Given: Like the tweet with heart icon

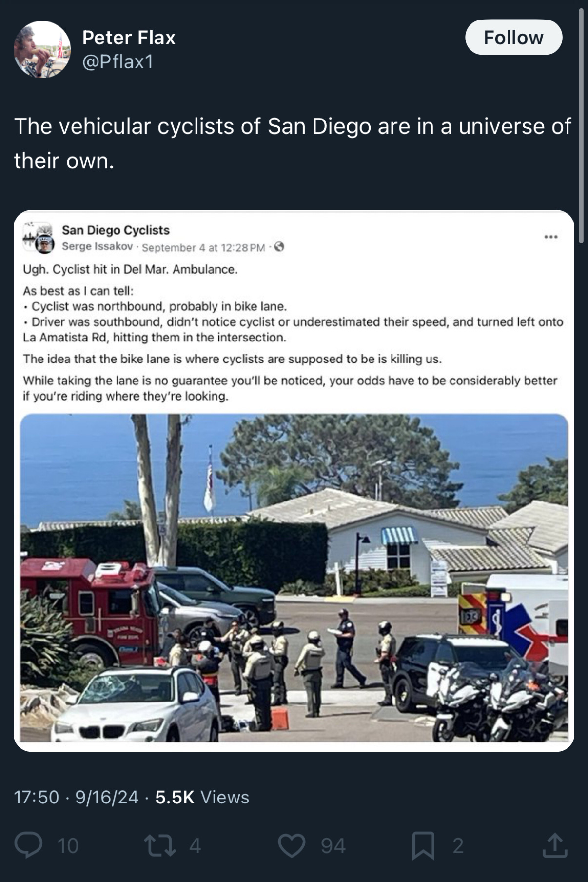Looking at the screenshot, I should pyautogui.click(x=292, y=845).
